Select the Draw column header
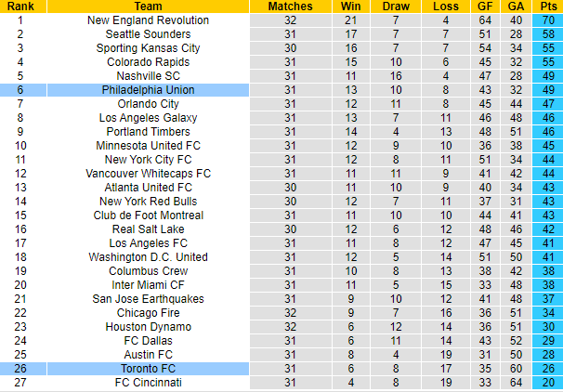Viewport: 563px width, 392px height. click(x=395, y=6)
